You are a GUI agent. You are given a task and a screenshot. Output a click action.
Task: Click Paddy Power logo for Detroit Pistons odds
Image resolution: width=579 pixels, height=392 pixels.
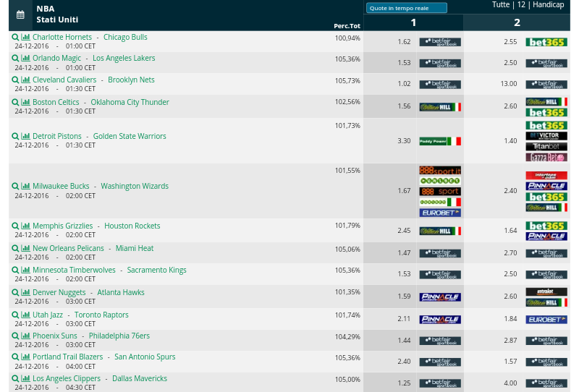440,141
